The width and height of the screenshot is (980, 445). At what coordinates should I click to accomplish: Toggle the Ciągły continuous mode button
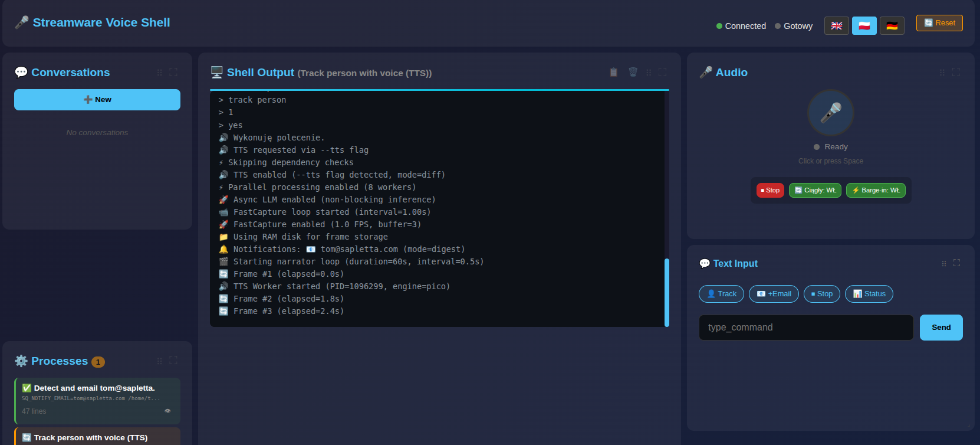coord(815,190)
